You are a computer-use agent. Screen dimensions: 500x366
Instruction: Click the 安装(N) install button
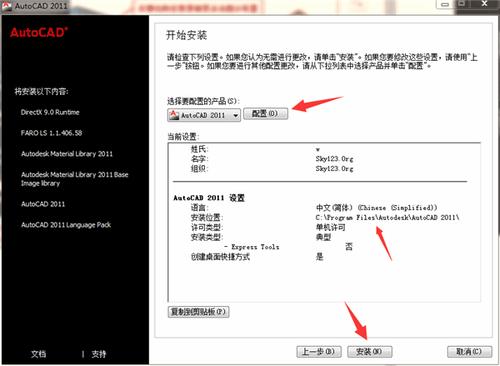click(x=369, y=351)
